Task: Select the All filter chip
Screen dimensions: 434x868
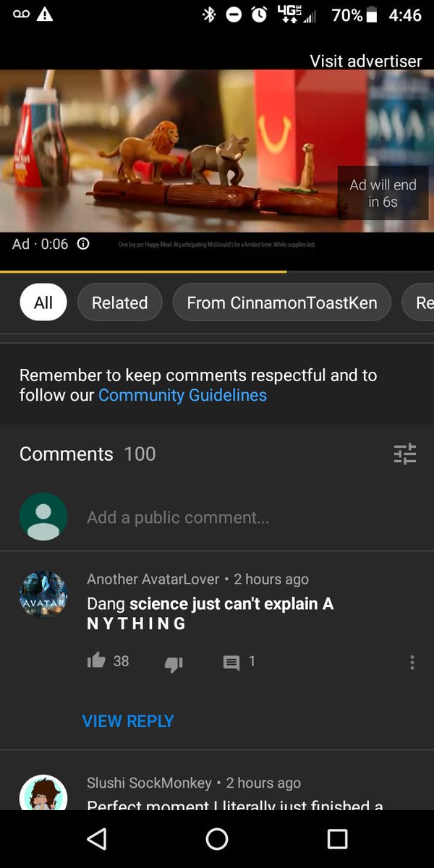Action: pyautogui.click(x=43, y=302)
